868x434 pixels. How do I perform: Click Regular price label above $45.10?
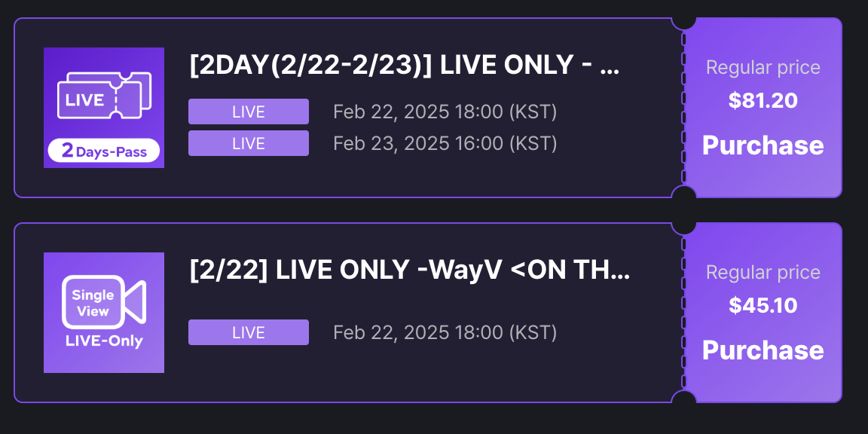763,273
